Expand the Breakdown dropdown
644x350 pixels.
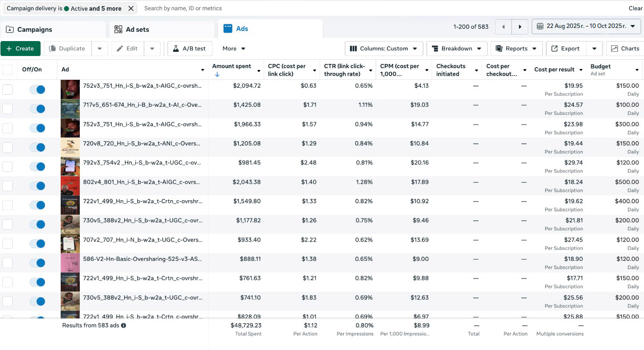456,49
